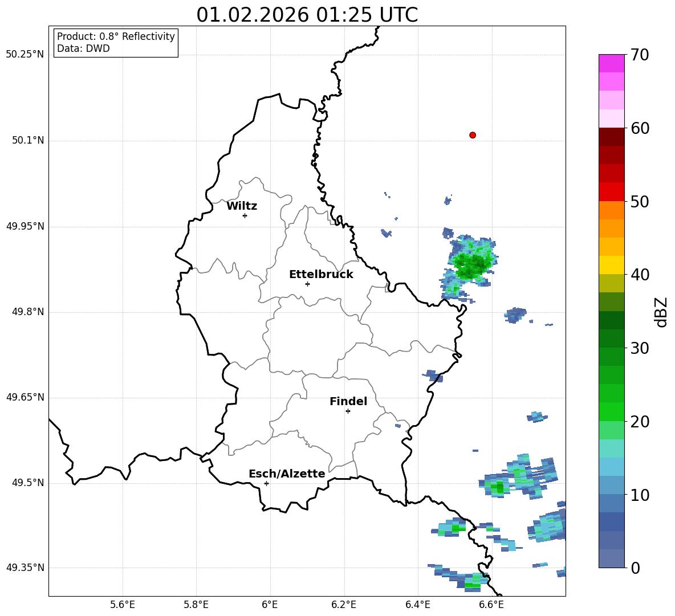The width and height of the screenshot is (675, 616).
Task: Click the 6.4°E longitude label
Action: click(417, 605)
